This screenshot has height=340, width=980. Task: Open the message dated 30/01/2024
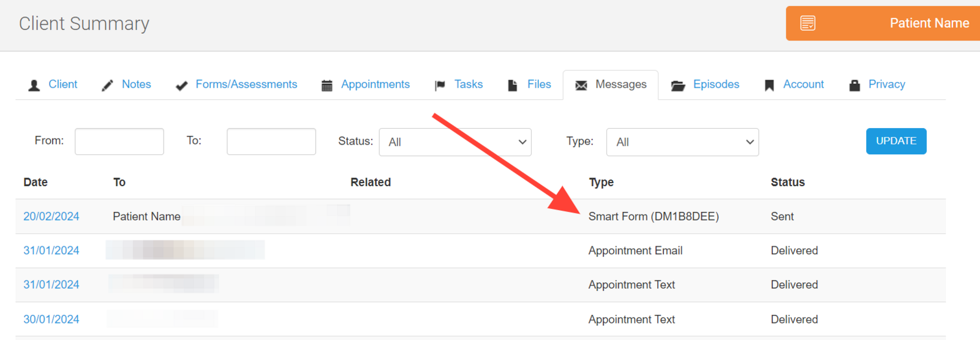pyautogui.click(x=51, y=319)
